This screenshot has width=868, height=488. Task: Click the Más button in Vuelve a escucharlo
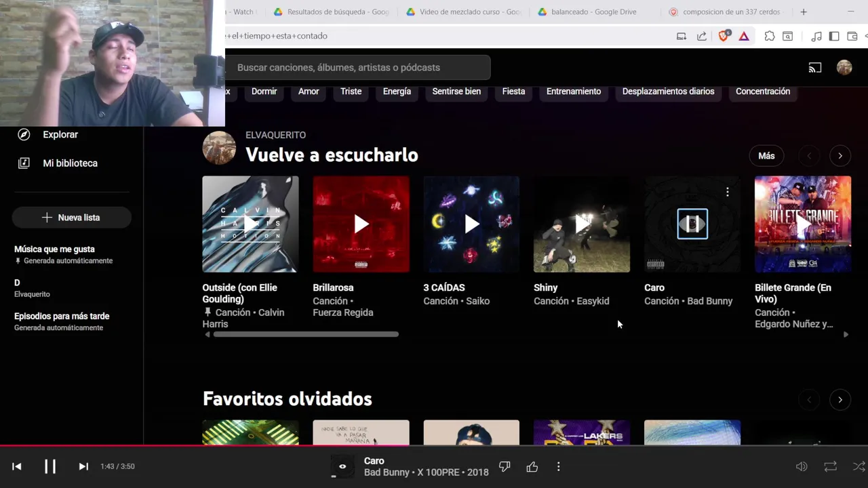tap(766, 156)
